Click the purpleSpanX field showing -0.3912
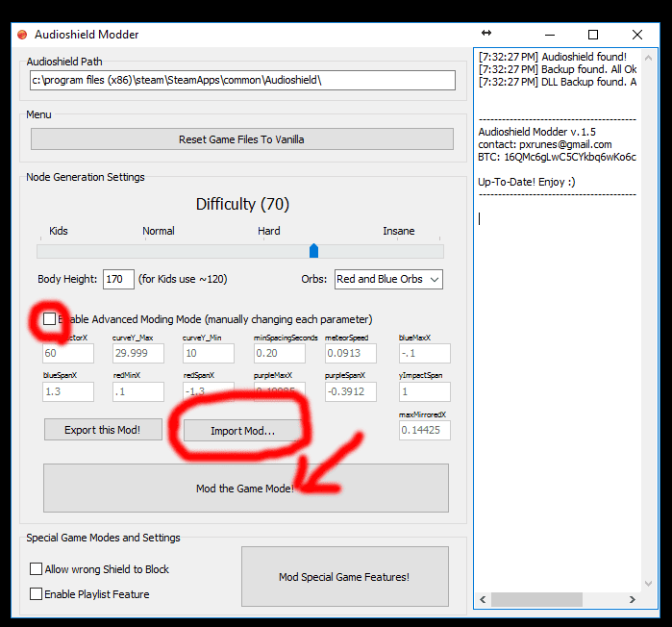The height and width of the screenshot is (627, 672). pos(351,391)
